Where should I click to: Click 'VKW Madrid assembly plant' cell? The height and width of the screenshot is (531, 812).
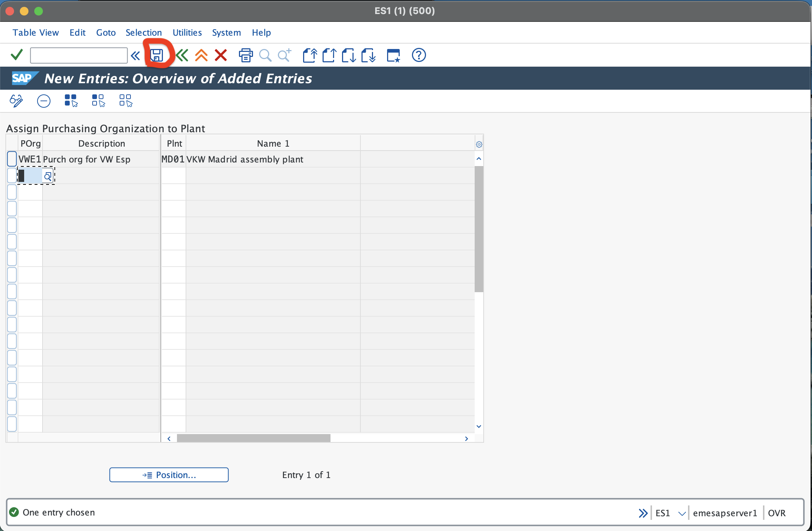273,159
